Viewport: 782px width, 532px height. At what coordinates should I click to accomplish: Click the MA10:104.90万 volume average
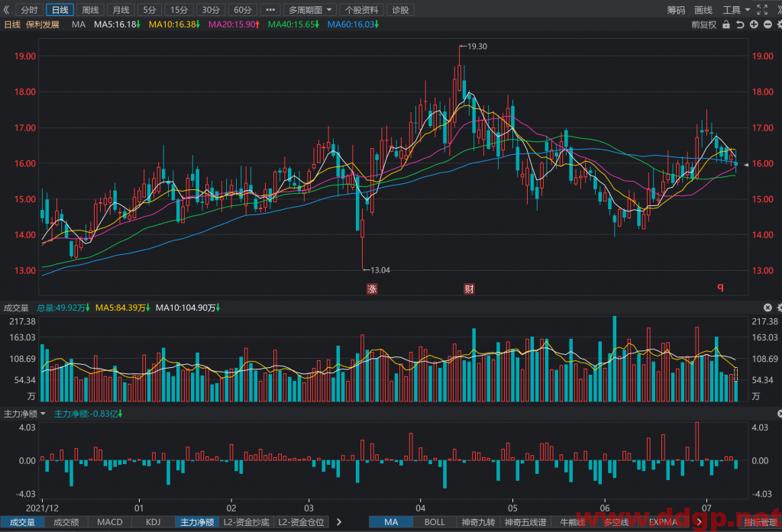pos(188,308)
